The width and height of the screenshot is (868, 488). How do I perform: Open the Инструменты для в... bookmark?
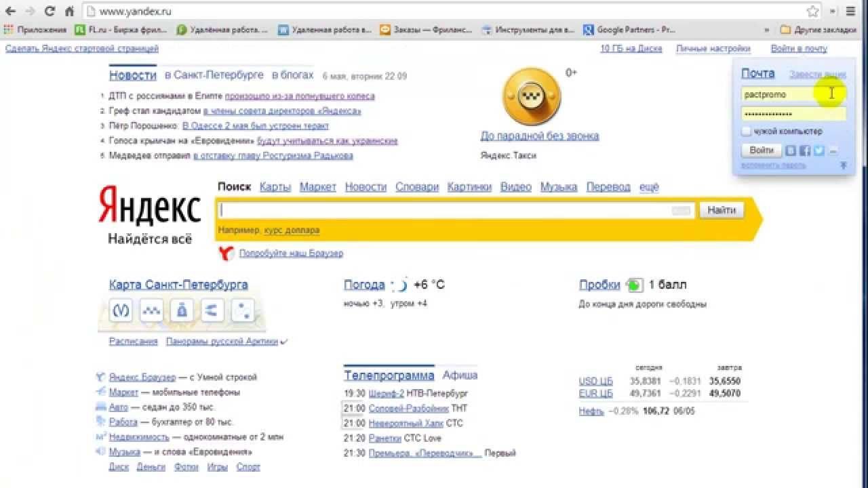(528, 30)
